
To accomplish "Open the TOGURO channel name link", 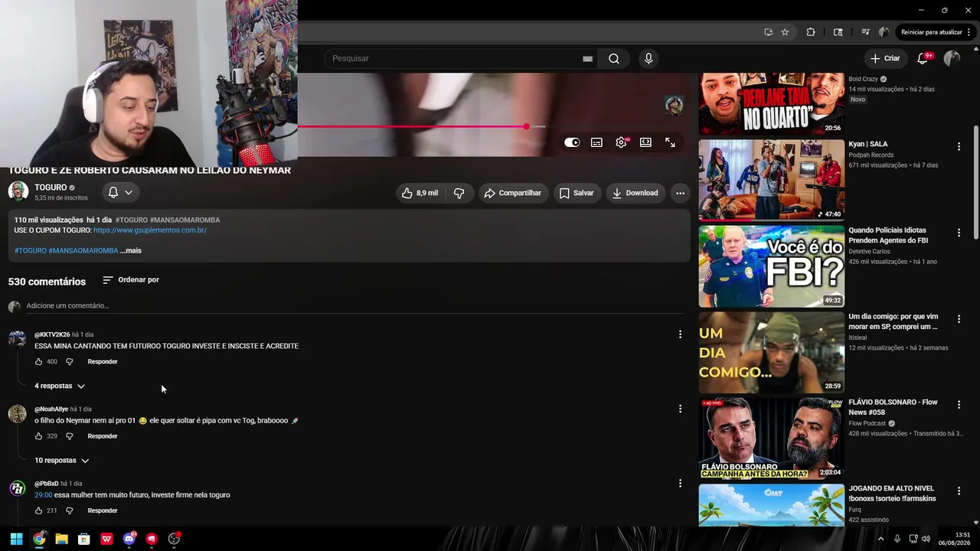I will coord(51,187).
